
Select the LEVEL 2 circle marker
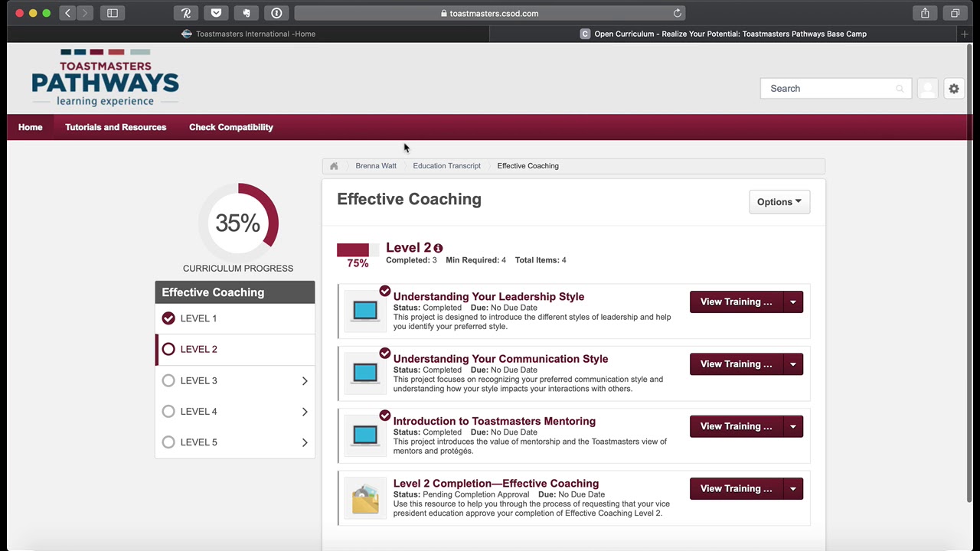click(168, 349)
